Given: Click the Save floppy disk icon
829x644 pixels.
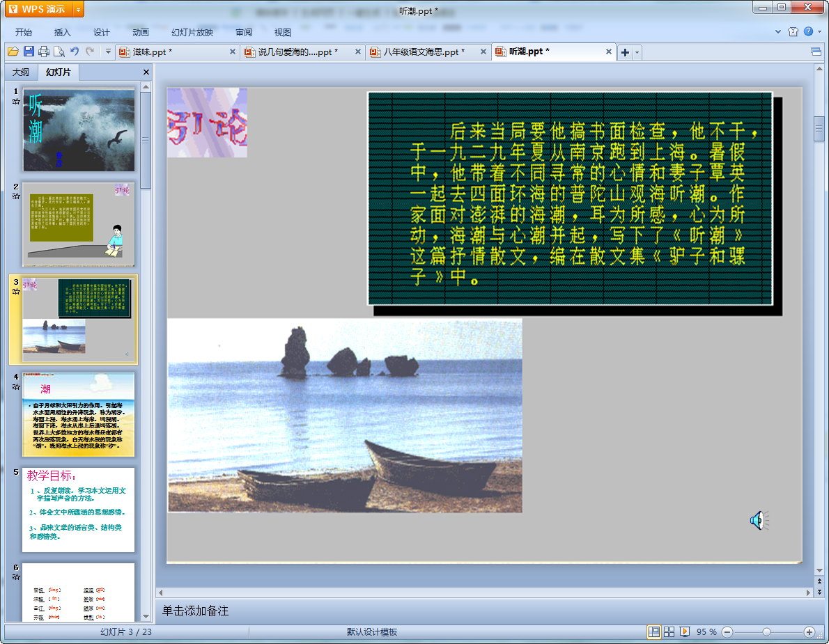Looking at the screenshot, I should tap(29, 52).
